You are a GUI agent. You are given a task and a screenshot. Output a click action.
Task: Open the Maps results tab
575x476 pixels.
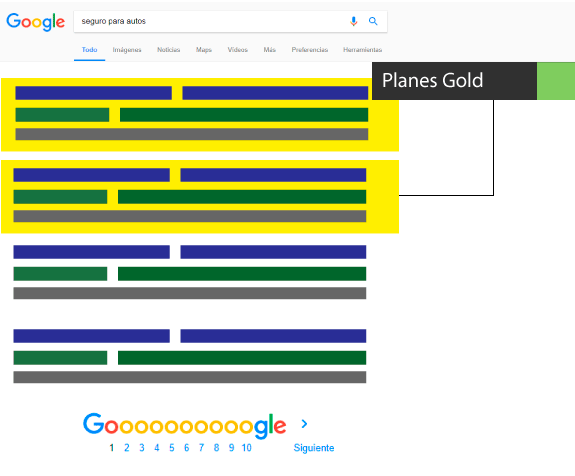tap(204, 50)
